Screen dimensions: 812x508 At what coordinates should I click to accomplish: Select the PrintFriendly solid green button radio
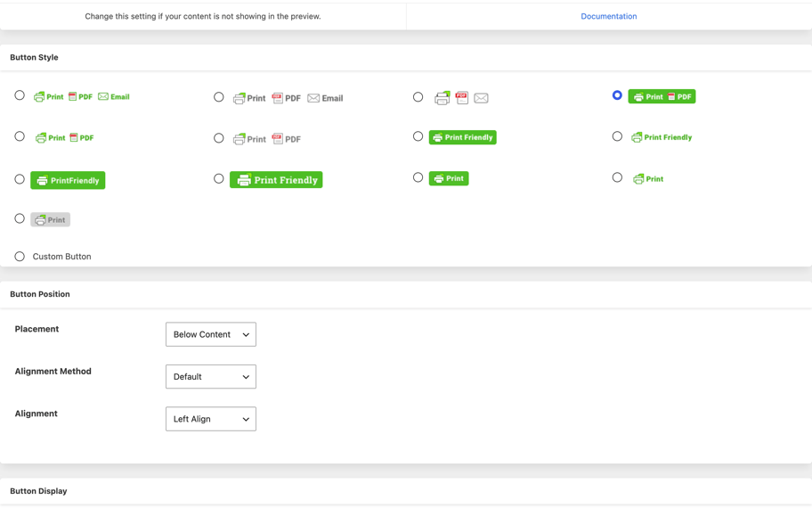point(20,179)
